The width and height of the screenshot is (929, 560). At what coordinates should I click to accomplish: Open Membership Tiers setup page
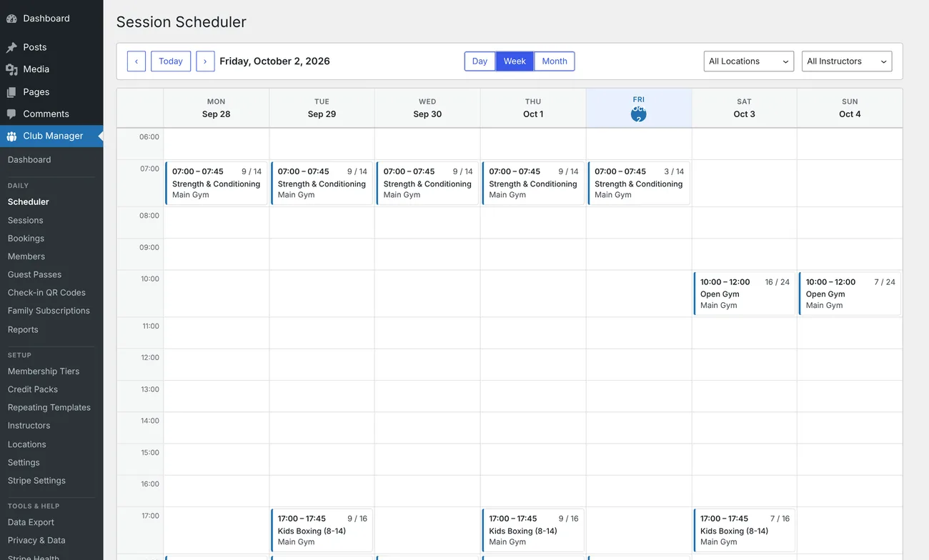click(44, 371)
